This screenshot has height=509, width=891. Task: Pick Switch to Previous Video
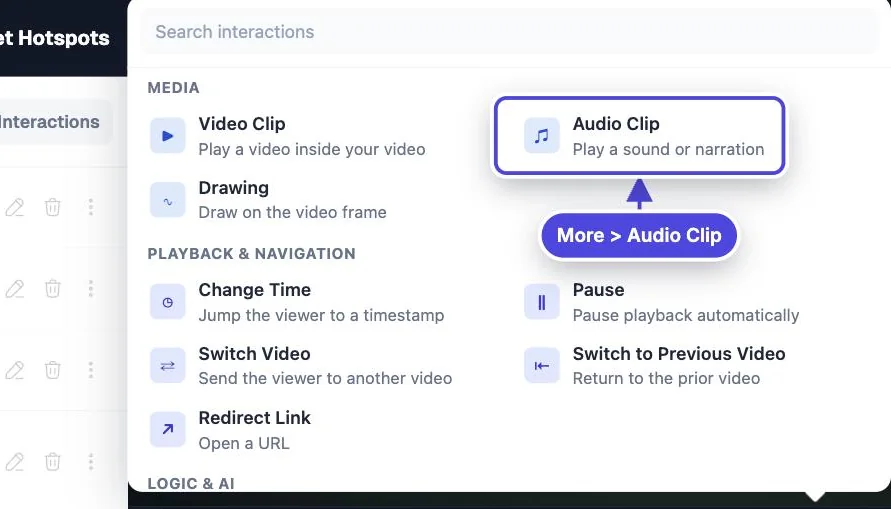tap(655, 366)
